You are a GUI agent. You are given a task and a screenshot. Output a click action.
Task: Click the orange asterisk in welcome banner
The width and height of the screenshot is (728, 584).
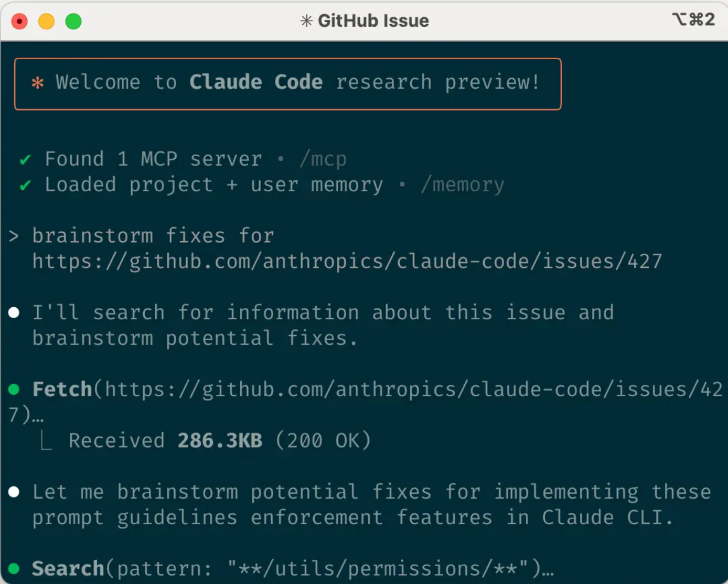coord(37,83)
